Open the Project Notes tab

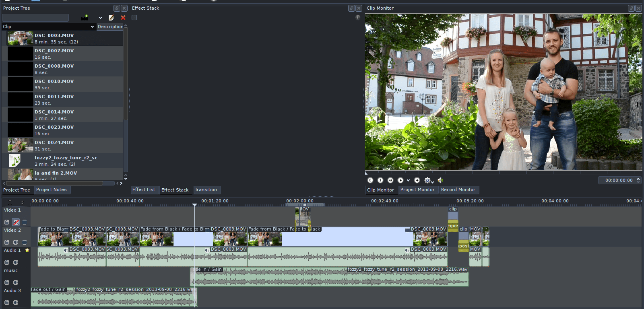tap(51, 190)
